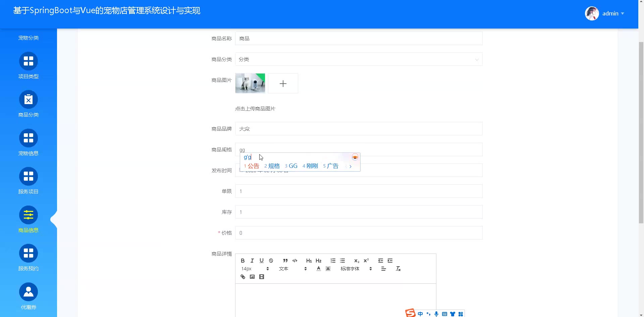
Task: Insert an image into the editor
Action: point(252,277)
